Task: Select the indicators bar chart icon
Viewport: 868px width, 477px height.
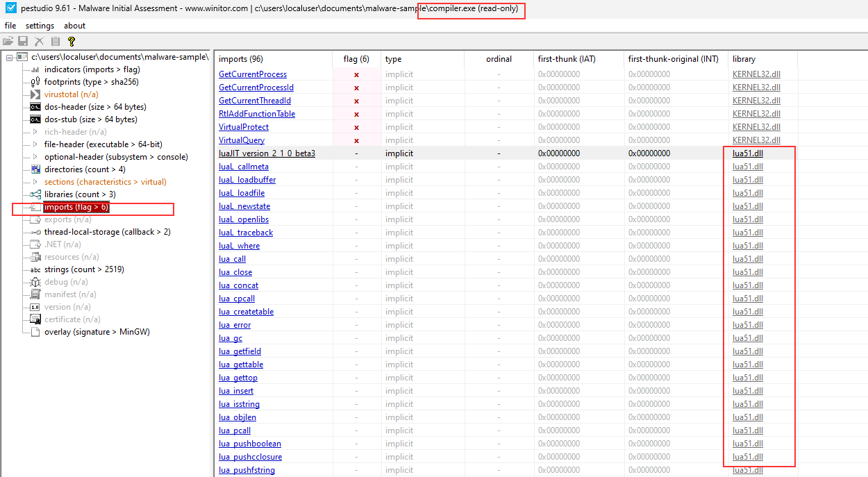Action: point(35,69)
